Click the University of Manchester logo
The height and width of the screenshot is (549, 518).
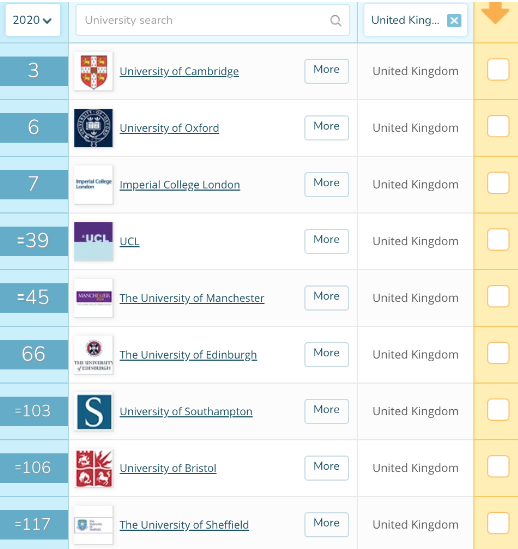tap(94, 298)
